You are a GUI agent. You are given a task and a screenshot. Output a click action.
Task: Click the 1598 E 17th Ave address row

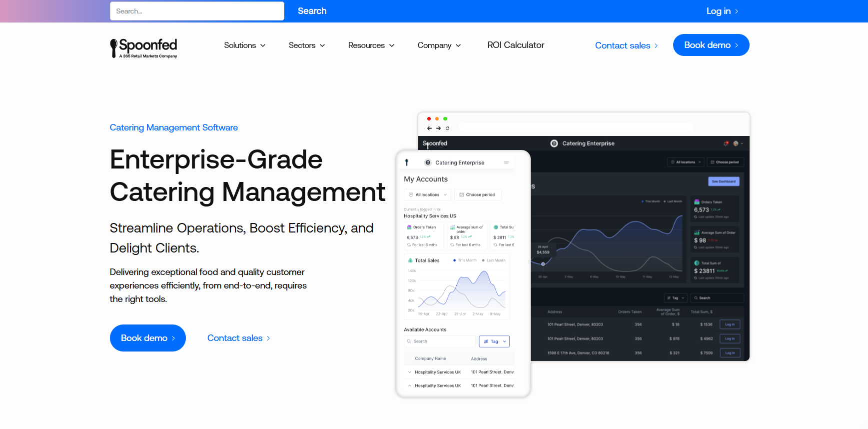[578, 353]
